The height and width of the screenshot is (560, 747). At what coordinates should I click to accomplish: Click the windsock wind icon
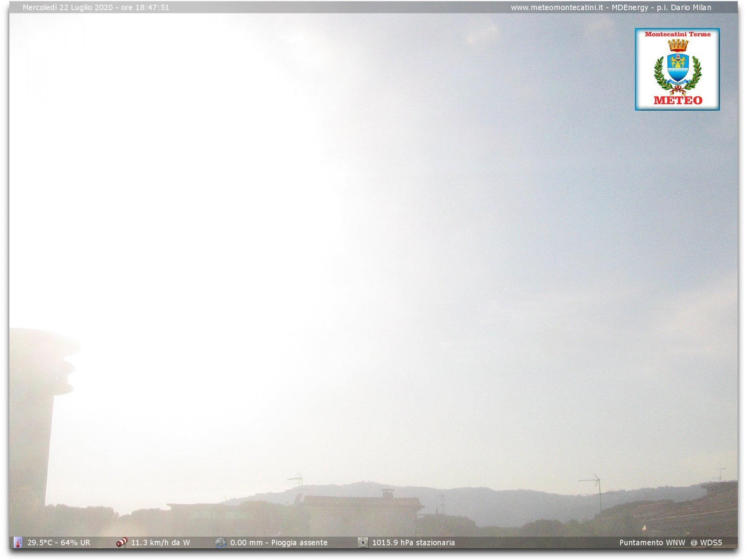pyautogui.click(x=121, y=542)
